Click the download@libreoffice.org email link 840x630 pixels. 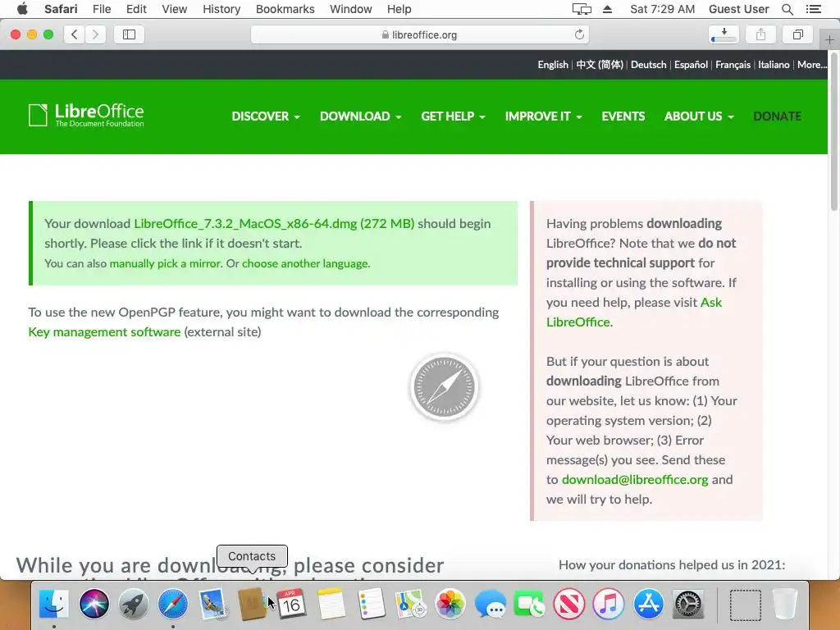point(635,479)
